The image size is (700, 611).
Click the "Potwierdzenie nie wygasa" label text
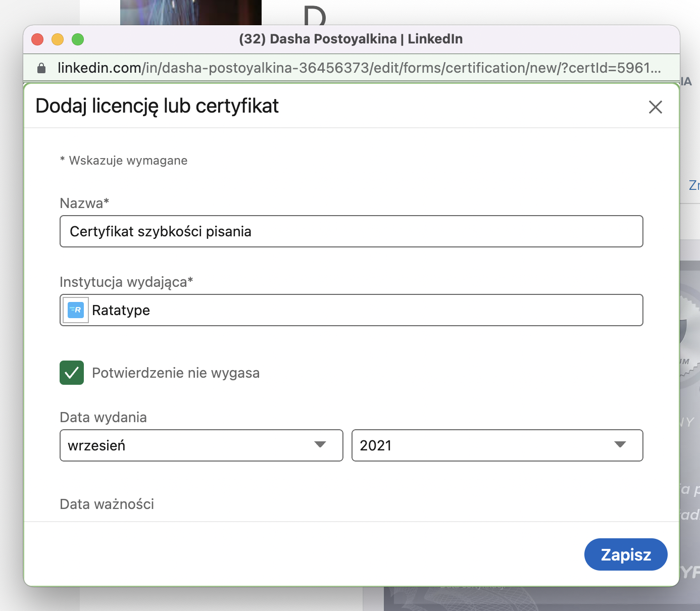(x=176, y=373)
